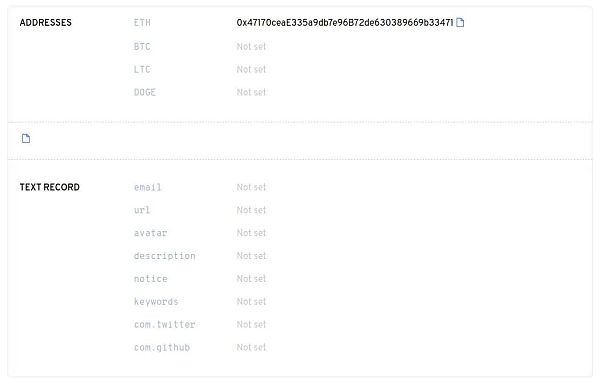
Task: Click the keywords Not set value
Action: [x=251, y=301]
